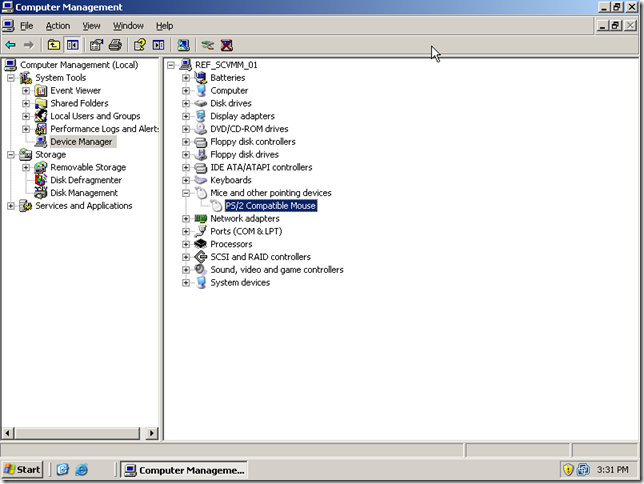
Task: Select Computer category text
Action: [x=229, y=90]
